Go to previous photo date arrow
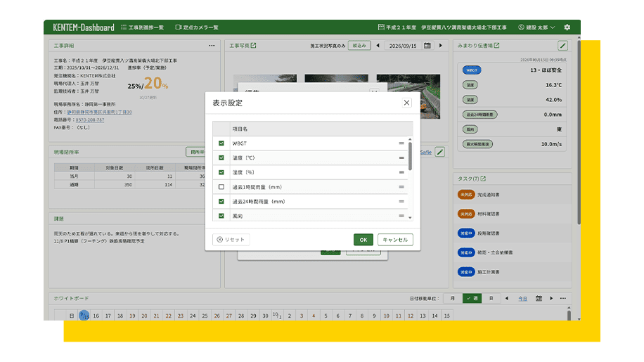This screenshot has height=362, width=644. [x=378, y=46]
